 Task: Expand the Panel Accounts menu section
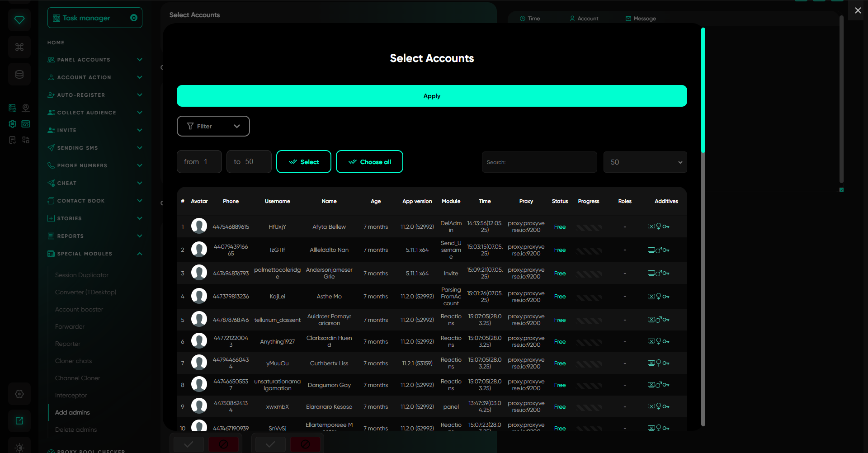click(94, 60)
